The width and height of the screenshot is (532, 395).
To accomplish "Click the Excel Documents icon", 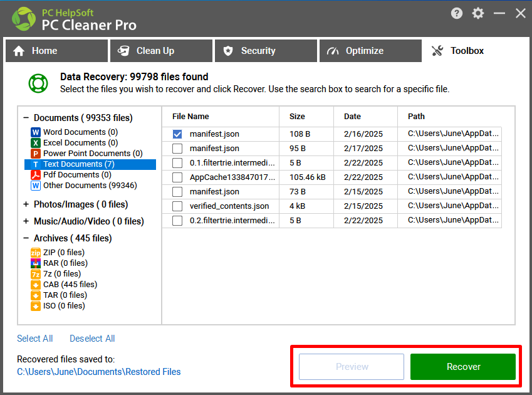I will 36,143.
